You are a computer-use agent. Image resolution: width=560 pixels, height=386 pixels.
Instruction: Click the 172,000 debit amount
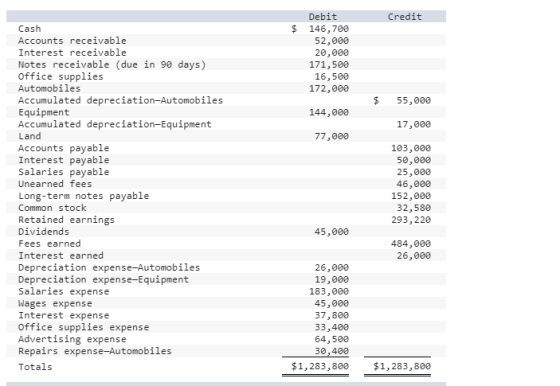tap(329, 88)
